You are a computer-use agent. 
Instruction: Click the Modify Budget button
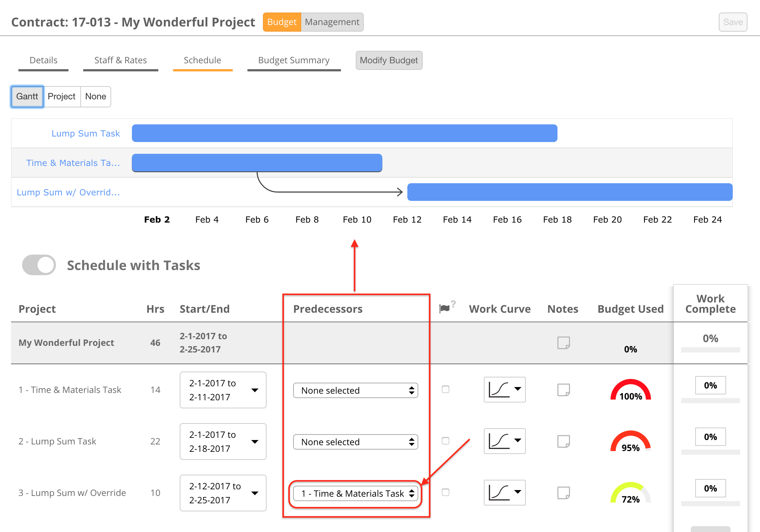click(388, 60)
